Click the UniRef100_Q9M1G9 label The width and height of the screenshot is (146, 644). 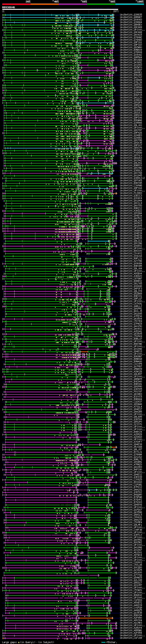(x=131, y=115)
